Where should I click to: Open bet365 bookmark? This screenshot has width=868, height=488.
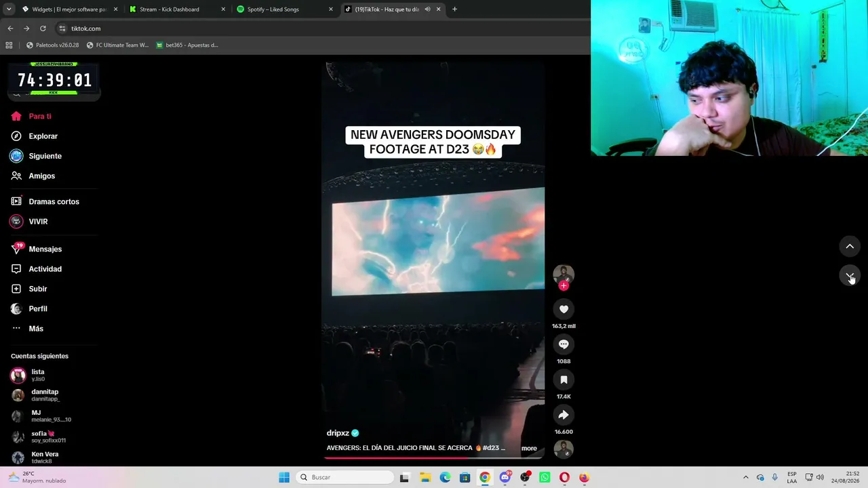[x=187, y=45]
